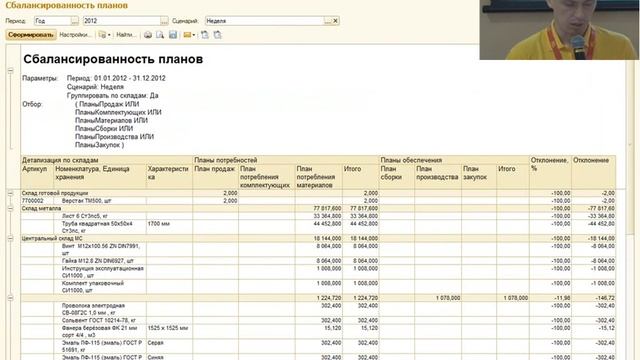
Task: Click the envelope send-by-email icon
Action: [187, 35]
